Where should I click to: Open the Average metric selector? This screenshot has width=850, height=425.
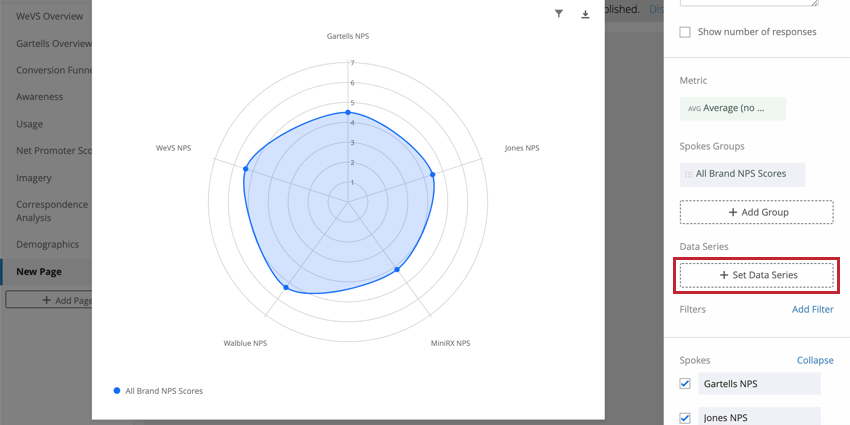tap(732, 108)
